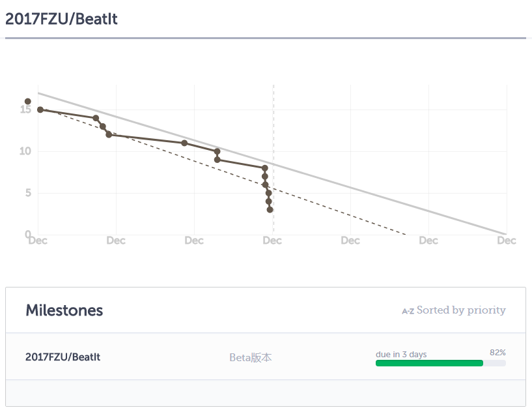This screenshot has width=532, height=412.
Task: Click the due in 3 days text
Action: tap(401, 354)
